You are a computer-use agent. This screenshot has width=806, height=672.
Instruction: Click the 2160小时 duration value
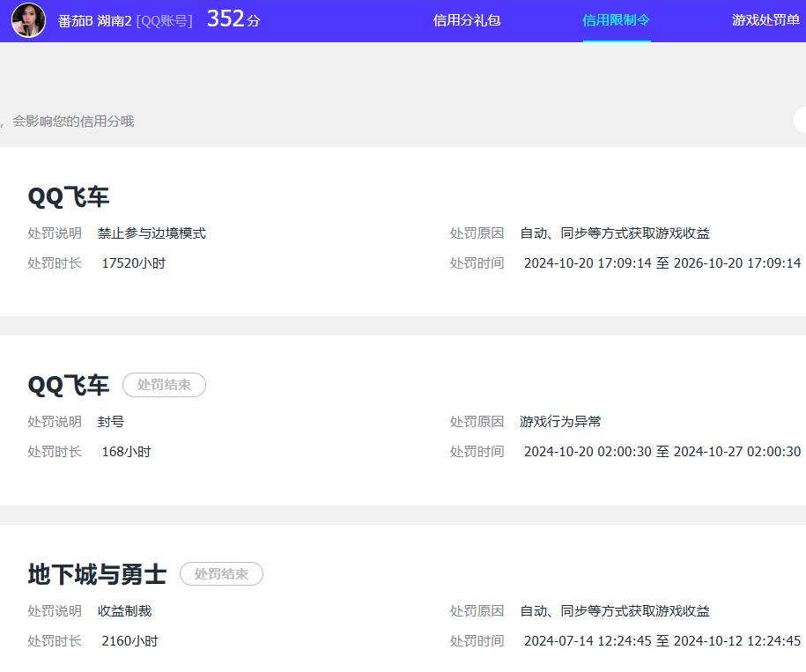[x=130, y=641]
